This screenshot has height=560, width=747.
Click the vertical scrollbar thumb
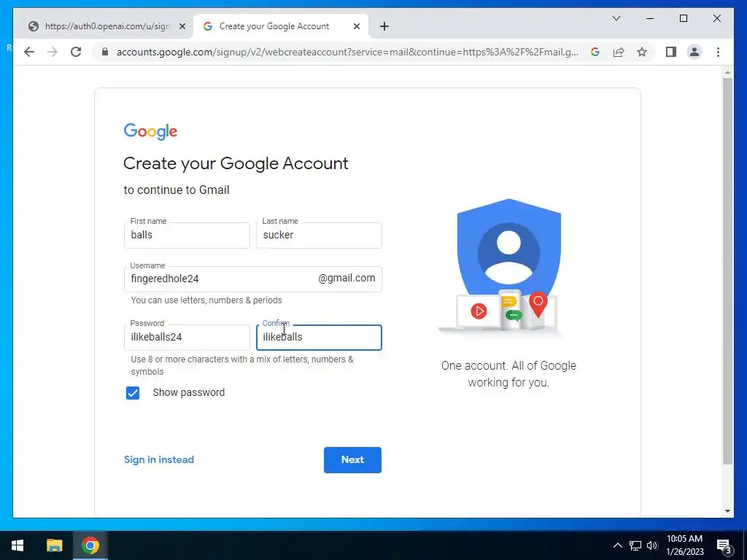pos(727,271)
